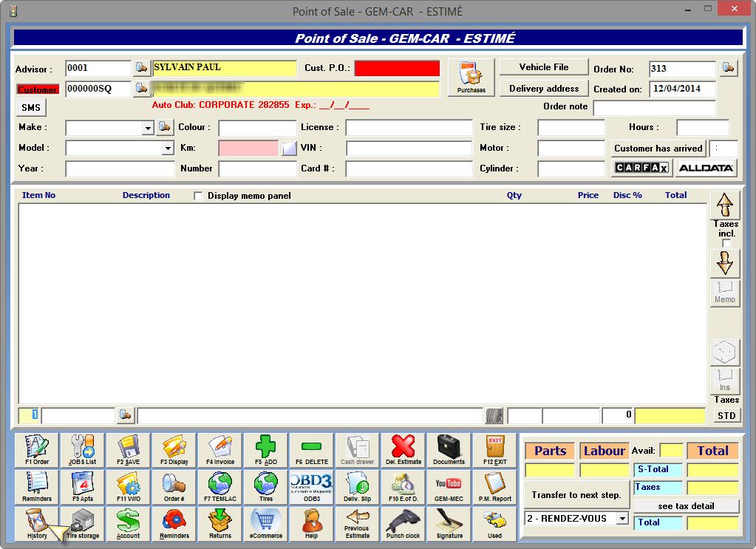Click the red Cust. P.O. field
The height and width of the screenshot is (549, 756).
click(398, 68)
